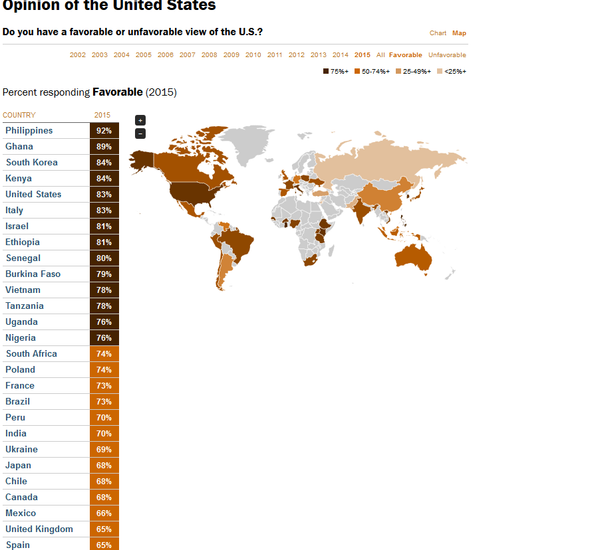Open Mexico country link

(x=21, y=513)
